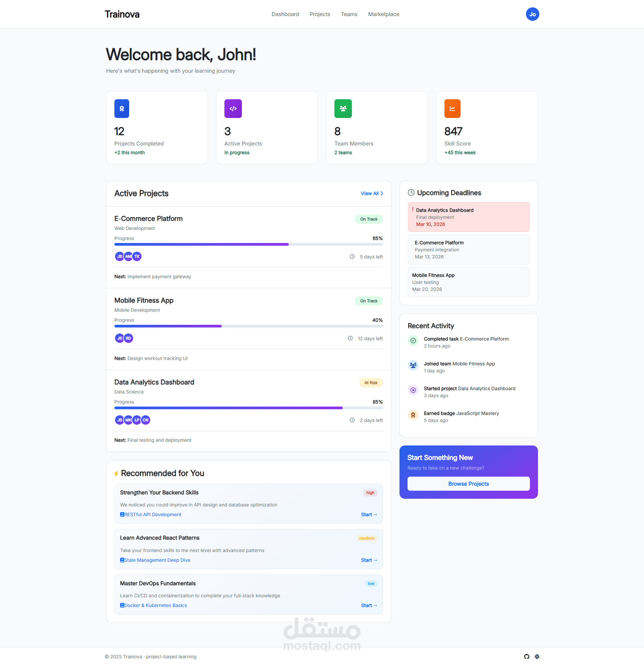Open the GitHub icon in footer
644x666 pixels.
(x=526, y=657)
